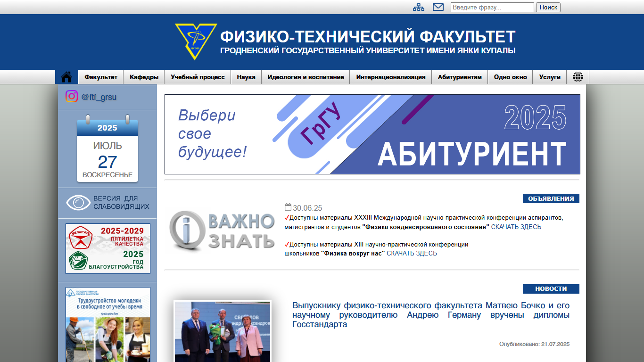Open the site map icon
Image resolution: width=644 pixels, height=362 pixels.
(x=419, y=7)
